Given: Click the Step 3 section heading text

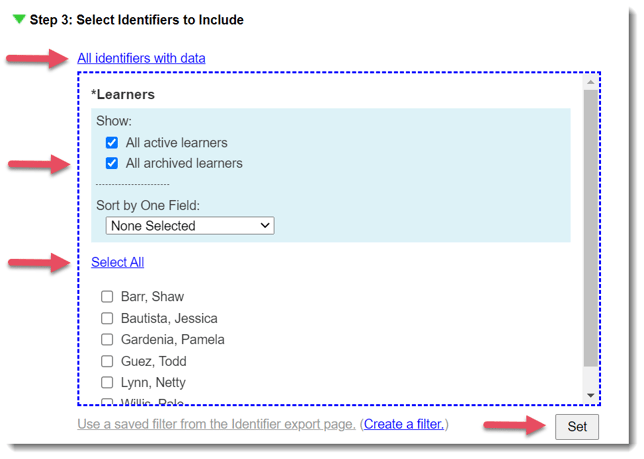Looking at the screenshot, I should point(136,19).
